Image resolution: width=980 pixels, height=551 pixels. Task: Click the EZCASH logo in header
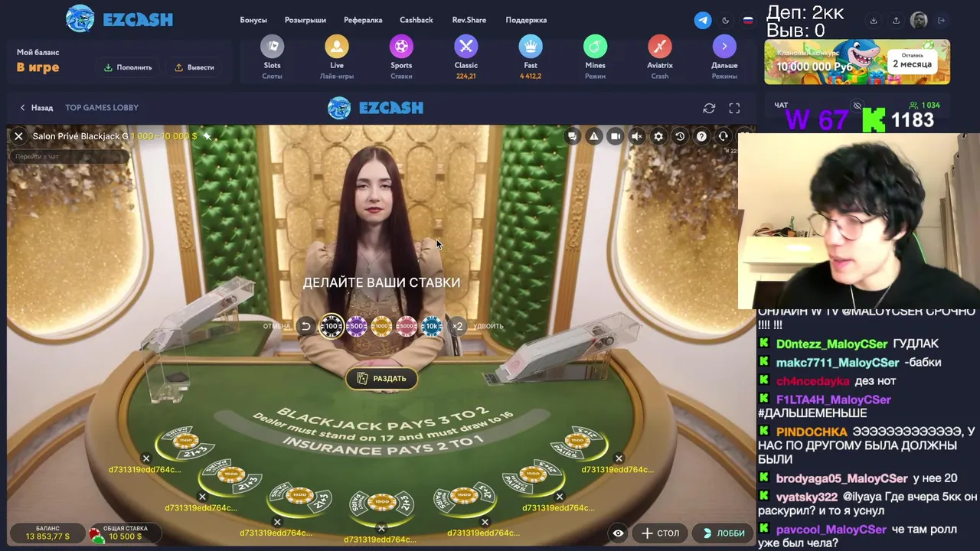click(x=119, y=20)
